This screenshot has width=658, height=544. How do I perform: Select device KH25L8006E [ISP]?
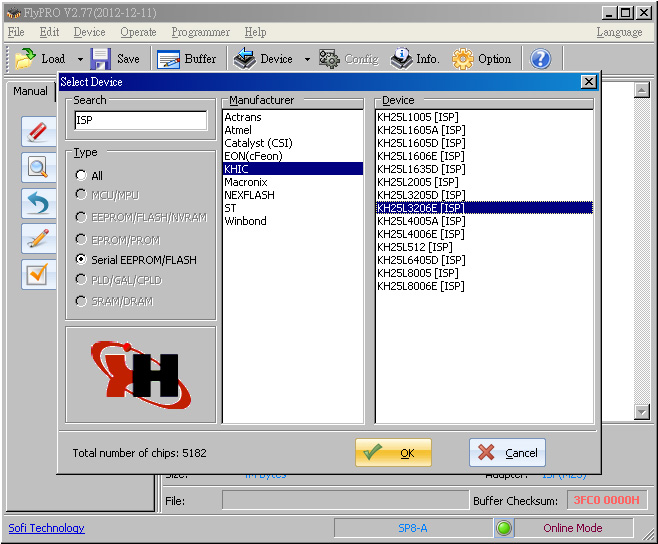point(484,286)
